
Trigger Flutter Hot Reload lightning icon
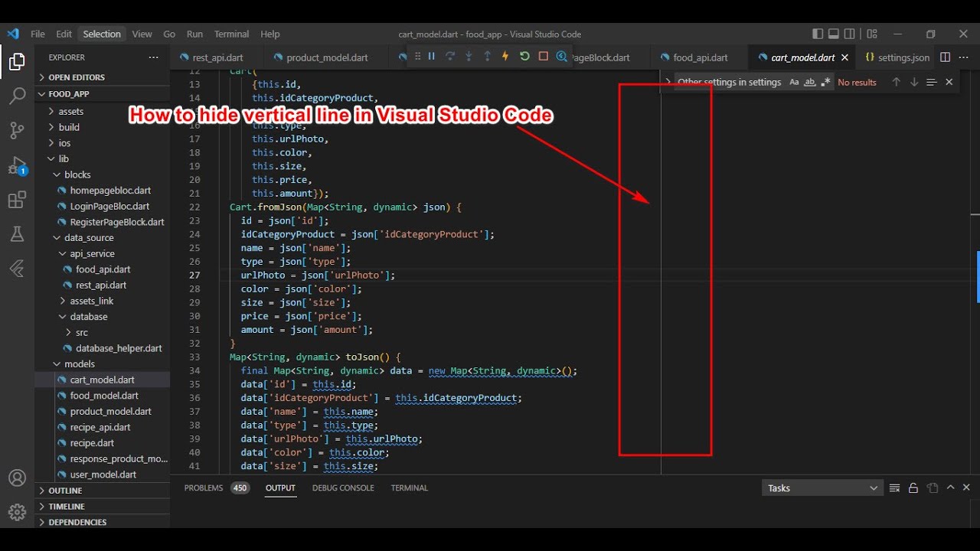point(505,57)
